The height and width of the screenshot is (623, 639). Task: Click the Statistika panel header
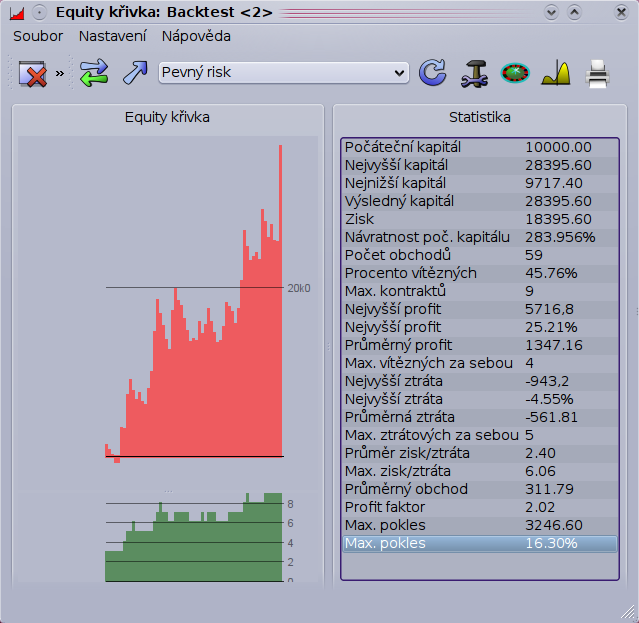(x=480, y=117)
